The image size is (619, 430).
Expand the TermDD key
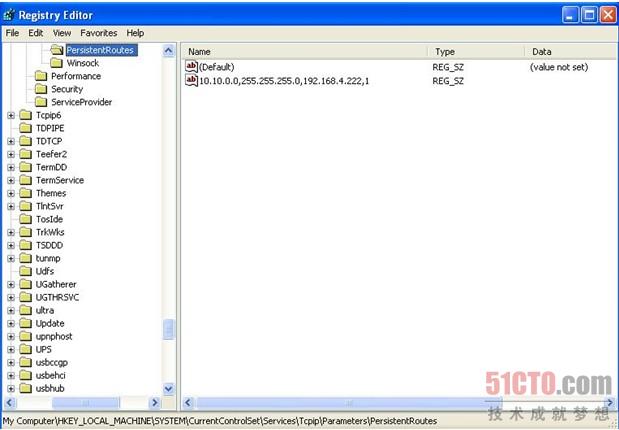[11, 167]
